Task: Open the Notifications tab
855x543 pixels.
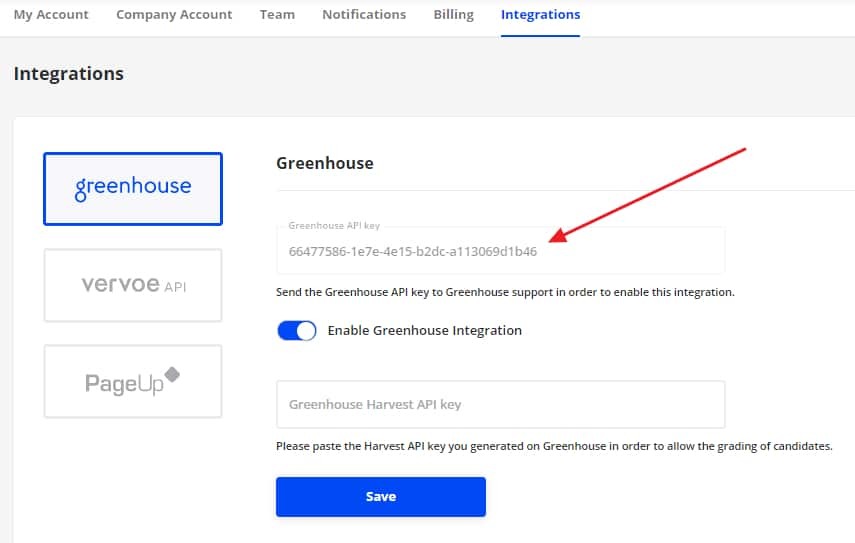Action: (364, 15)
